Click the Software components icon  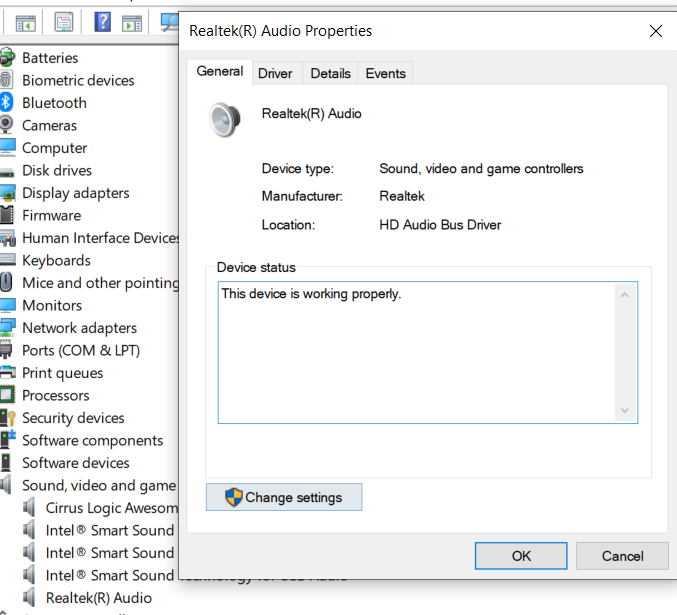tap(8, 440)
